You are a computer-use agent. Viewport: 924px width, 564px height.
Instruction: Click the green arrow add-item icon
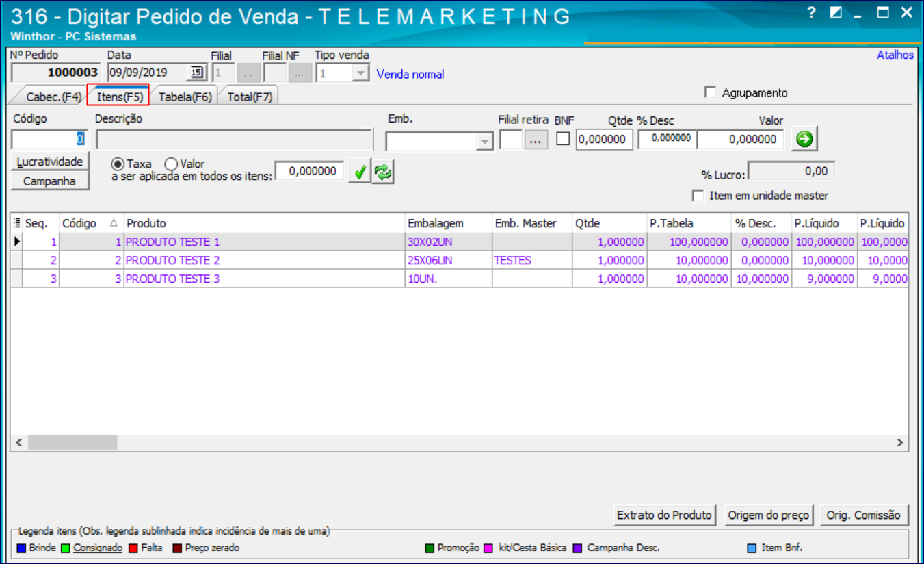point(805,139)
